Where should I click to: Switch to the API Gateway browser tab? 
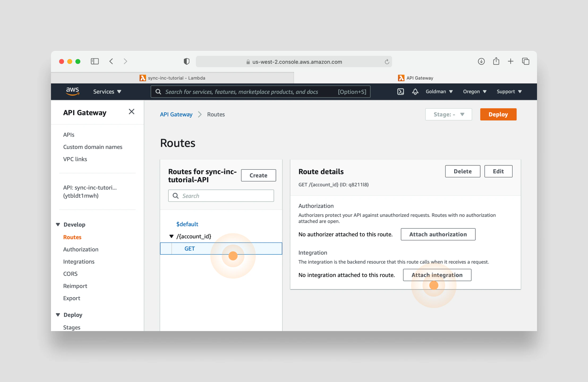click(x=415, y=78)
